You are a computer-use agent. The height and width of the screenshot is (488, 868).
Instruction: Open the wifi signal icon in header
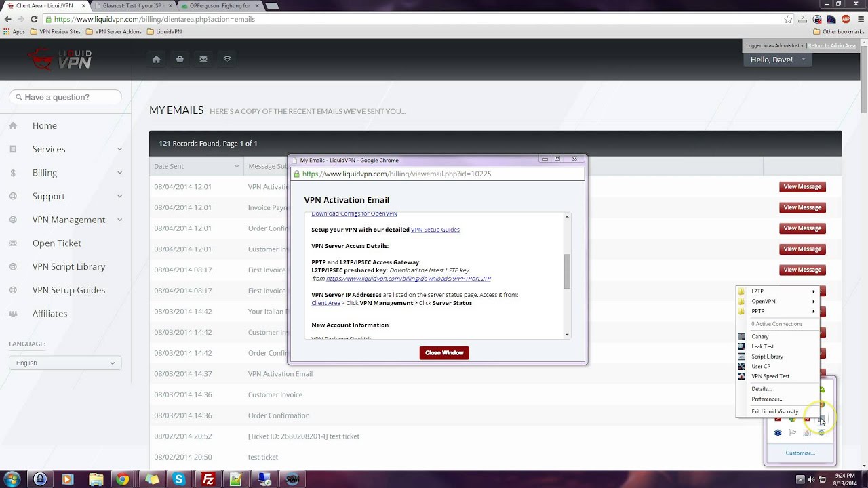click(x=227, y=60)
